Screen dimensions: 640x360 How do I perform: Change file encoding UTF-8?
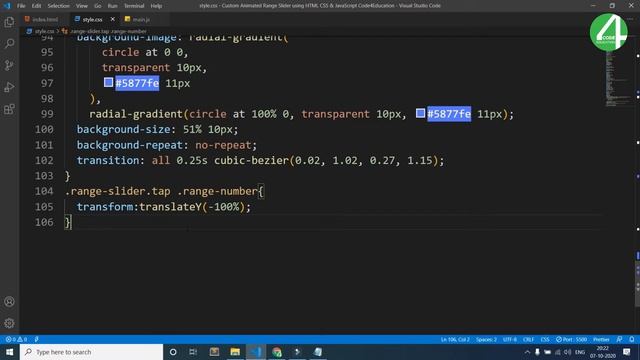510,339
